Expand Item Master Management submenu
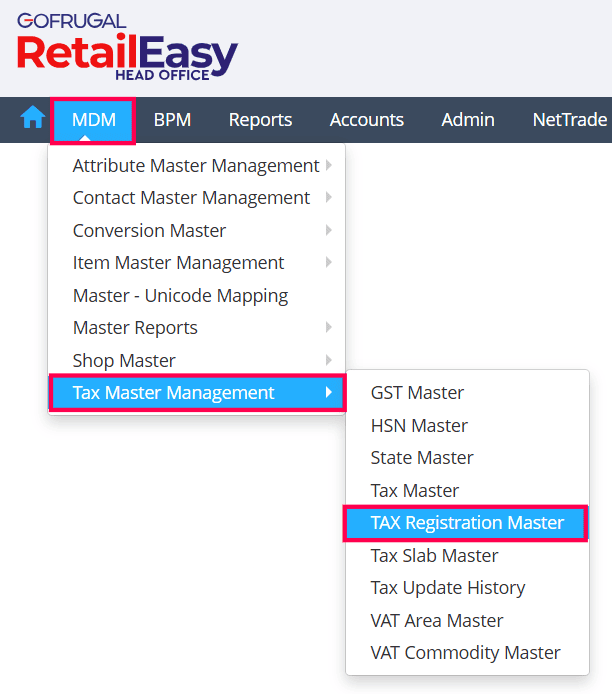The image size is (612, 694). click(x=196, y=263)
